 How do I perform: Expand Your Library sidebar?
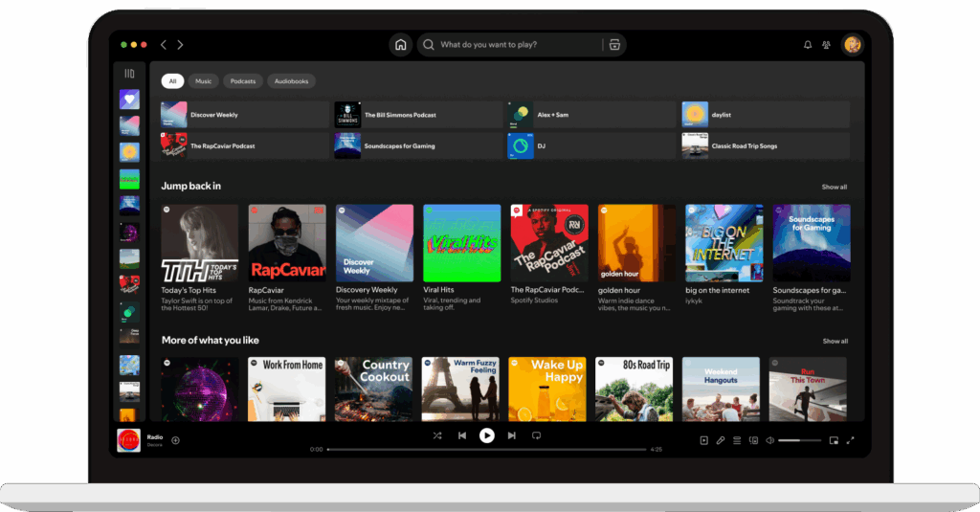pos(129,74)
